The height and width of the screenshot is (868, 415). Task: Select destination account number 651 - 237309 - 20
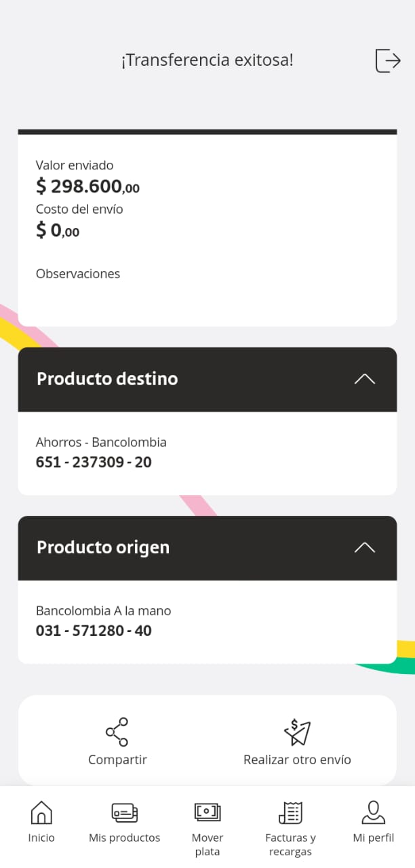94,462
